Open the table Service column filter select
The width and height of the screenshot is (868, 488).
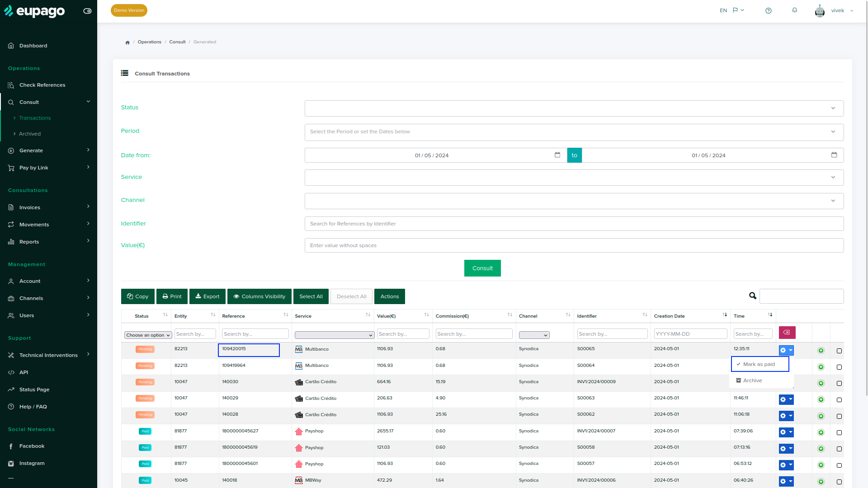point(334,335)
